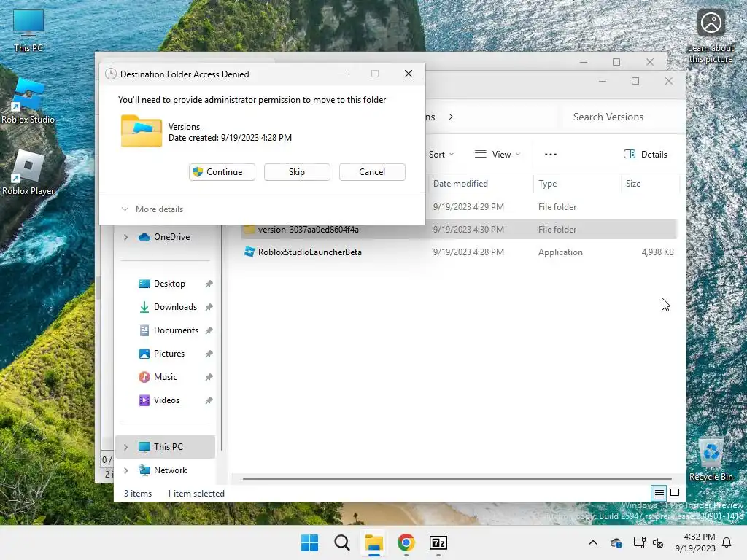Open OneDrive in navigation pane

[x=165, y=237]
